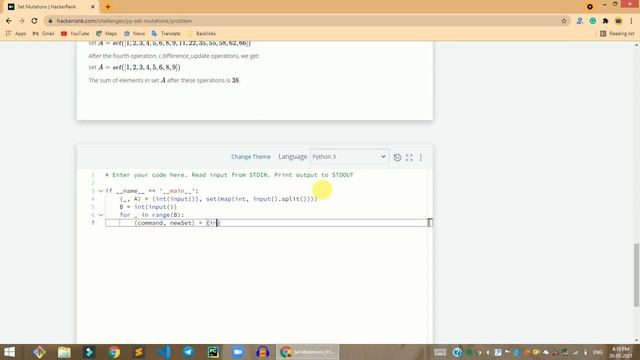This screenshot has width=640, height=360.
Task: Switch to the Set Mutations Chrome taskbar window
Action: click(x=307, y=352)
